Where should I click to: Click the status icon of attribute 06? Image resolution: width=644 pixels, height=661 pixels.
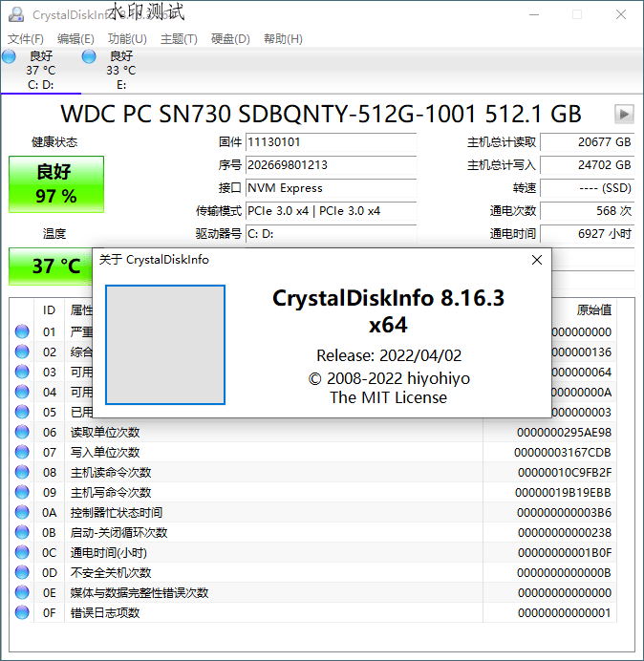(22, 432)
